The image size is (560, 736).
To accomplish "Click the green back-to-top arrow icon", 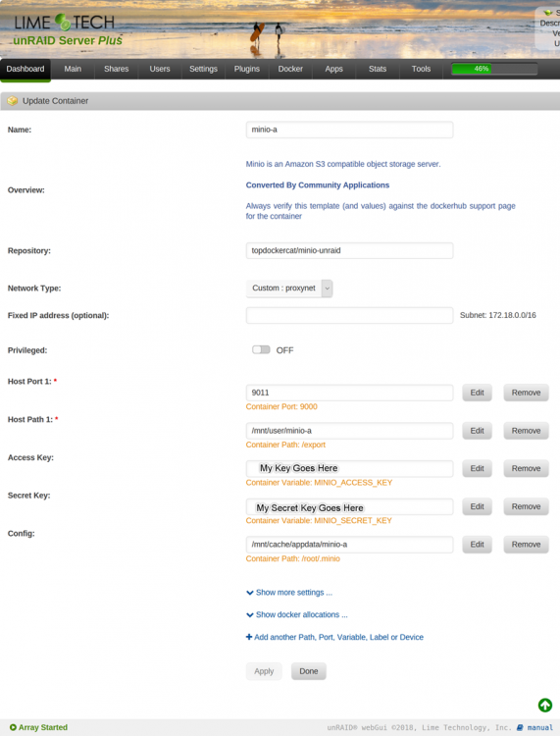I will click(x=545, y=705).
